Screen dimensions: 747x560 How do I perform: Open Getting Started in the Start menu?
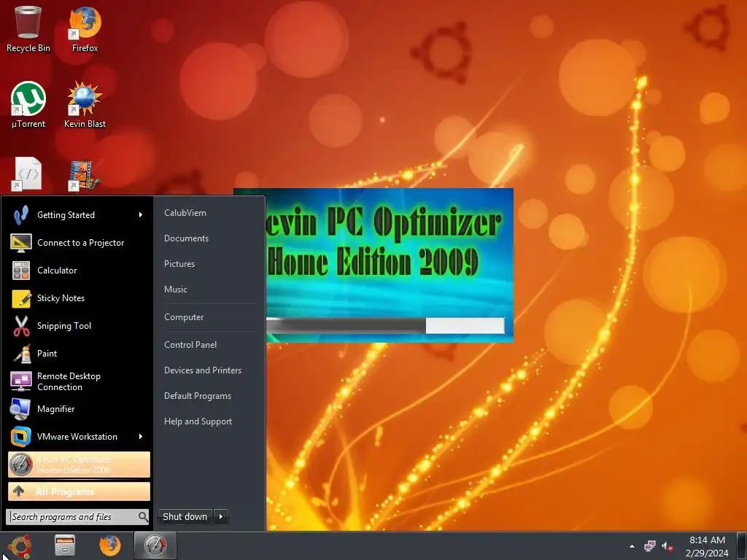click(x=79, y=215)
